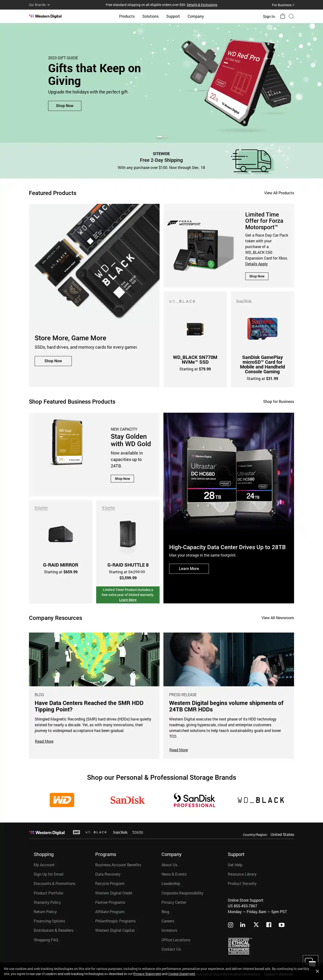Open Western Digital's Instagram page
Screen dimensions: 323x980
(230, 925)
